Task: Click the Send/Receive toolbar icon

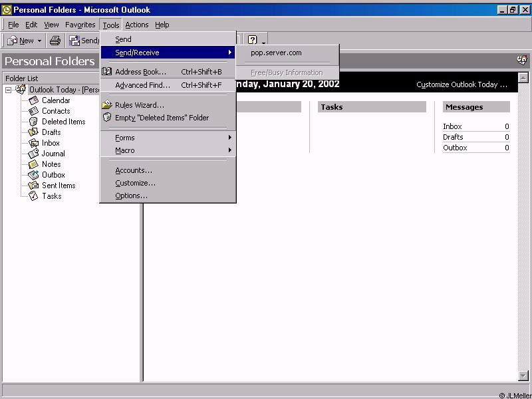Action: coord(74,41)
